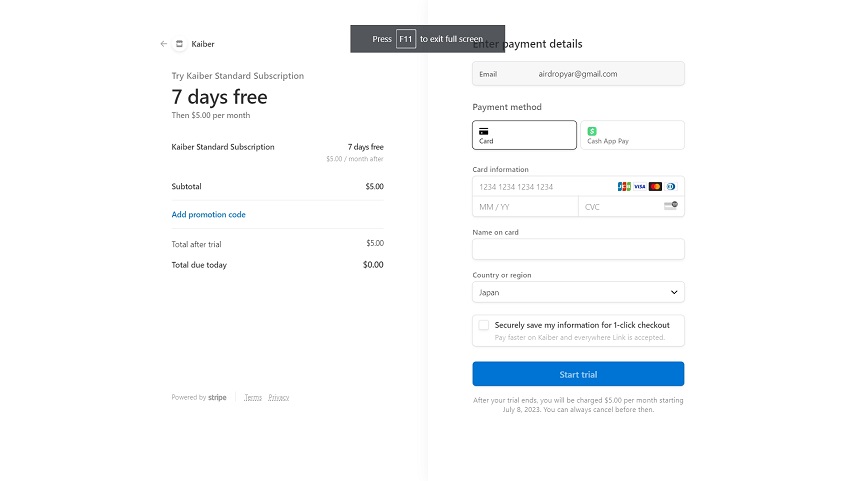Click 'Total after trial' label
Screen dimensions: 856x481
click(x=197, y=244)
